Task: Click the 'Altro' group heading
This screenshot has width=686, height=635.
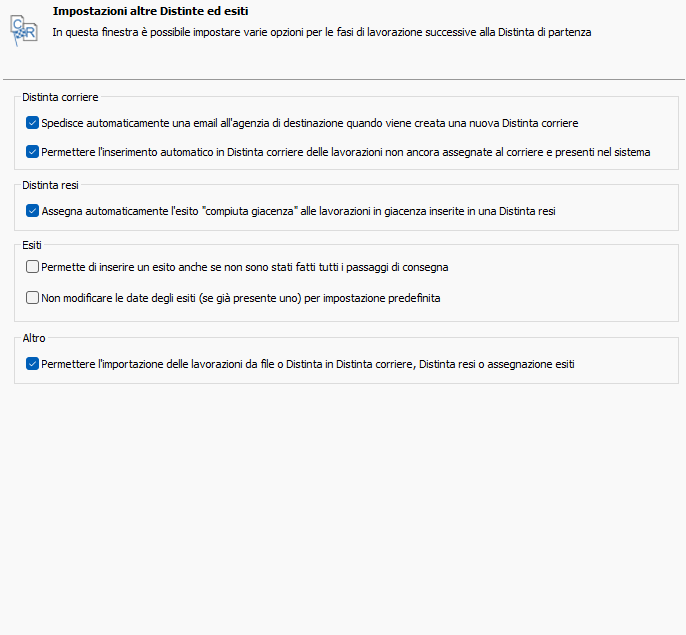Action: tap(33, 338)
